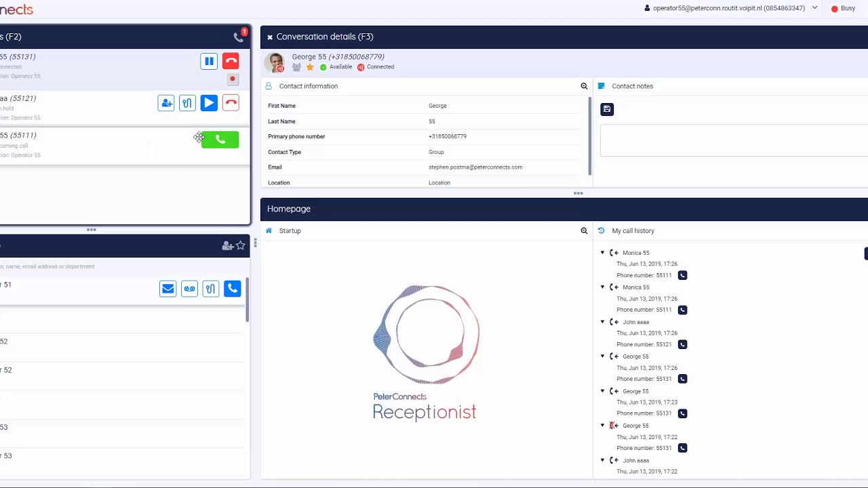Click the My call history refresh icon
This screenshot has height=488, width=868.
601,231
